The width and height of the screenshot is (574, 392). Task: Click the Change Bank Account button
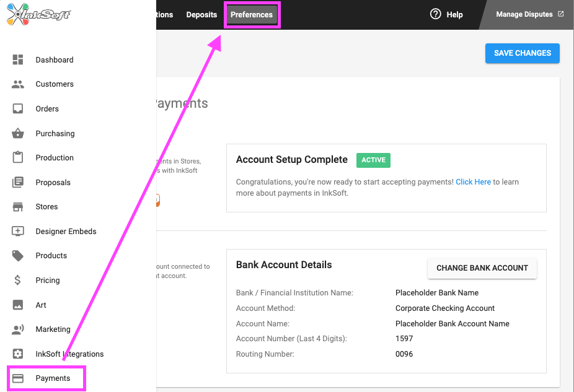click(x=482, y=268)
